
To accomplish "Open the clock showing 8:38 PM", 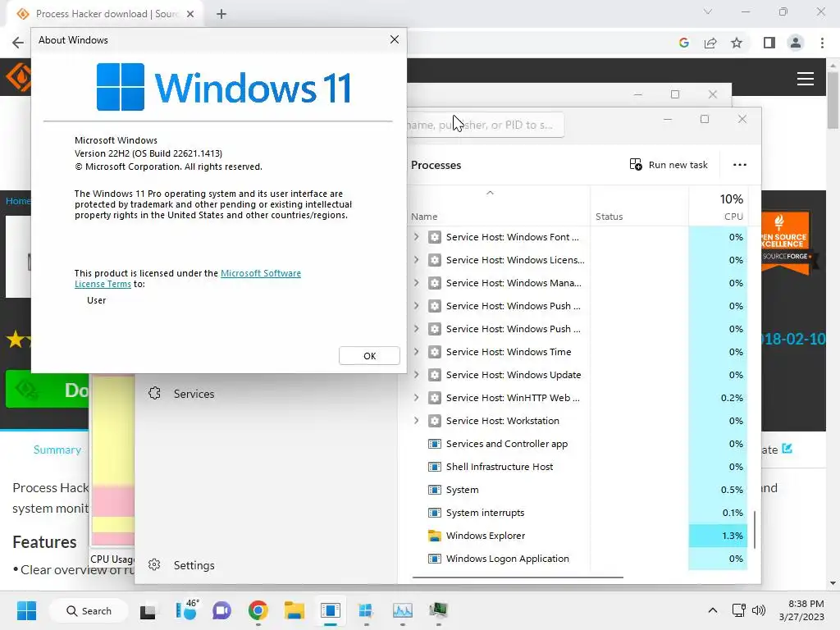I will 802,610.
